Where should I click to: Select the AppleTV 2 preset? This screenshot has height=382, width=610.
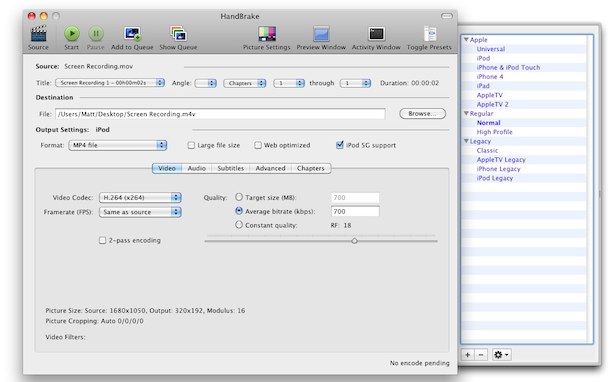[x=493, y=104]
